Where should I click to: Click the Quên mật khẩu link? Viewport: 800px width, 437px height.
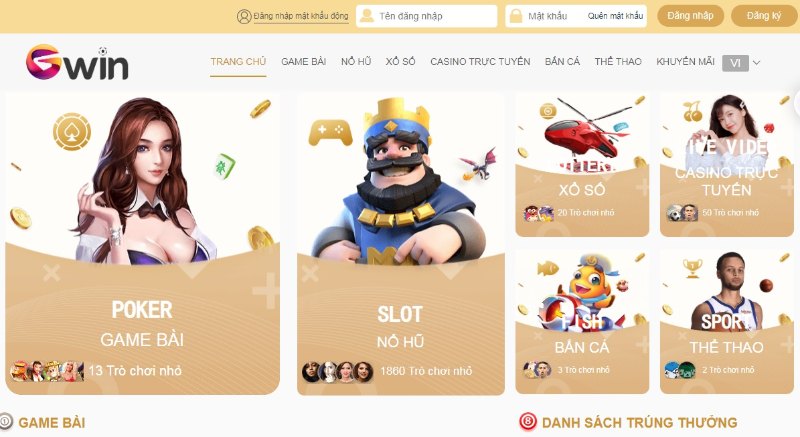pyautogui.click(x=615, y=16)
